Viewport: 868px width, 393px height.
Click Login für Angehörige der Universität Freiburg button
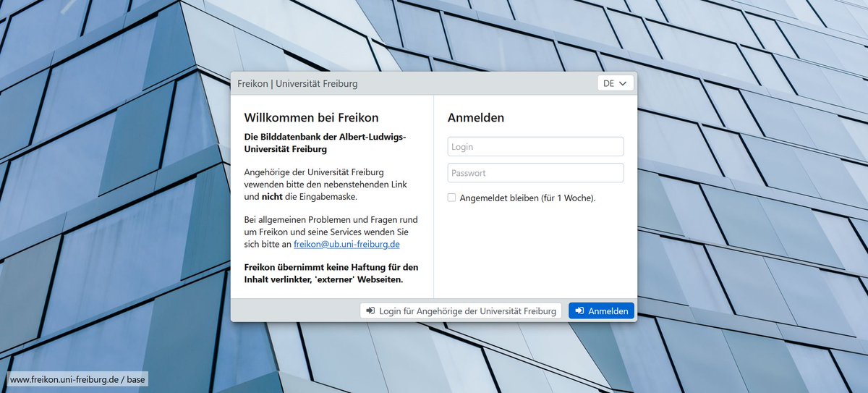point(461,310)
